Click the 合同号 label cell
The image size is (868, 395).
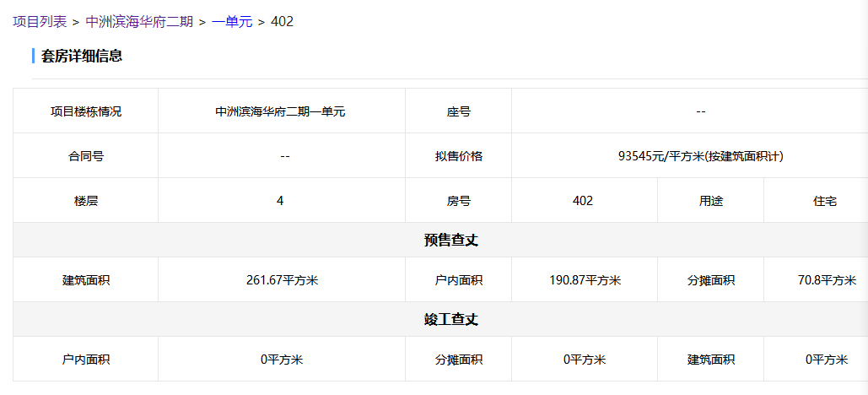[86, 156]
